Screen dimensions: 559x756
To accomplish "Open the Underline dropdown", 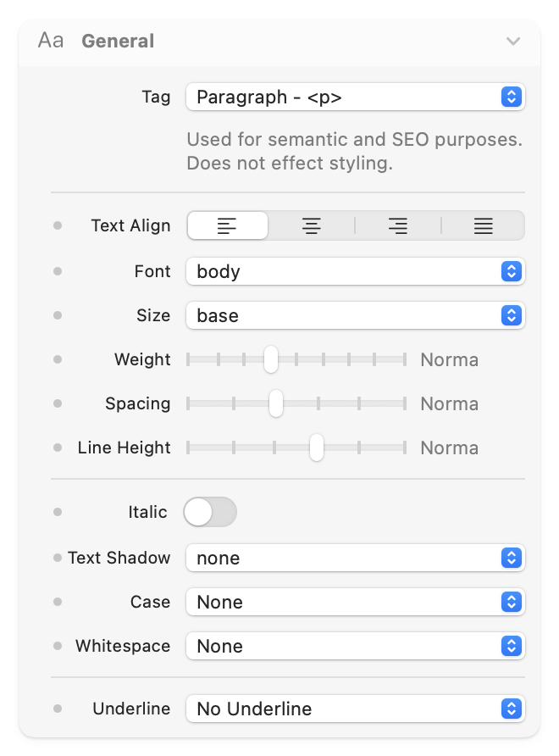I will (x=355, y=709).
